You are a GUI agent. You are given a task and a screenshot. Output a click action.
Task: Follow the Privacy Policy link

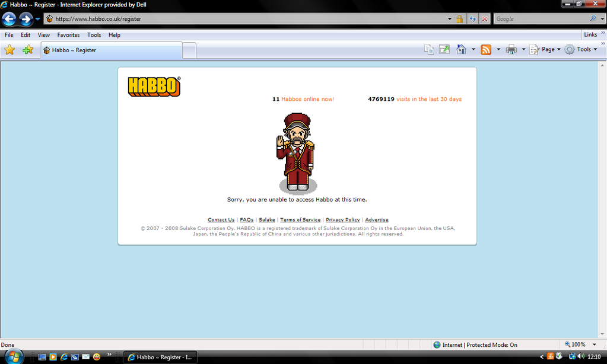click(342, 220)
